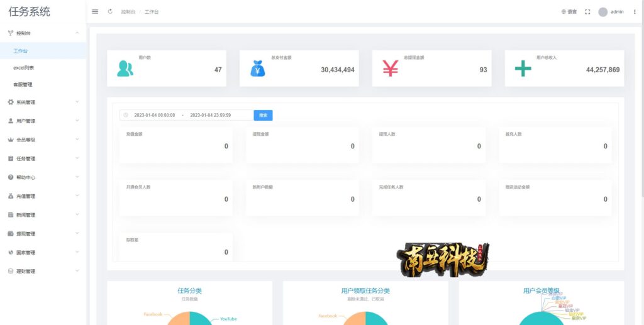The image size is (644, 325).
Task: Click the 新闻管理 newspaper icon
Action: pyautogui.click(x=11, y=215)
